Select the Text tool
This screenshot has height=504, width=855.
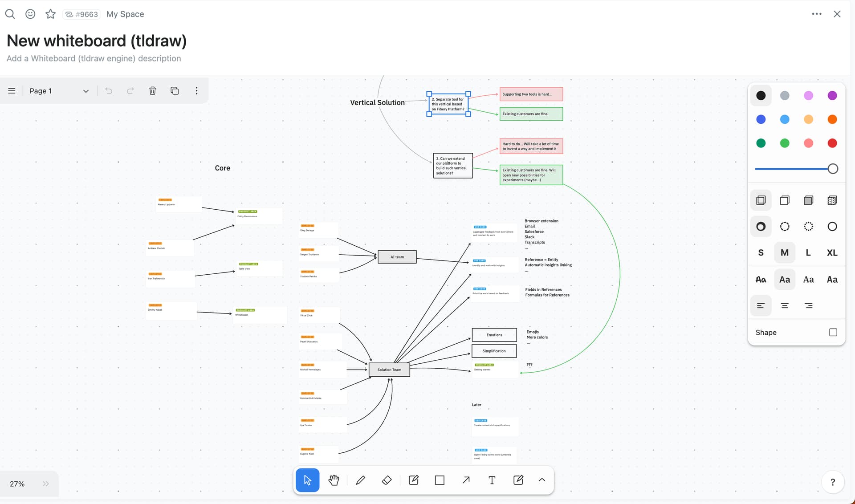pos(492,480)
